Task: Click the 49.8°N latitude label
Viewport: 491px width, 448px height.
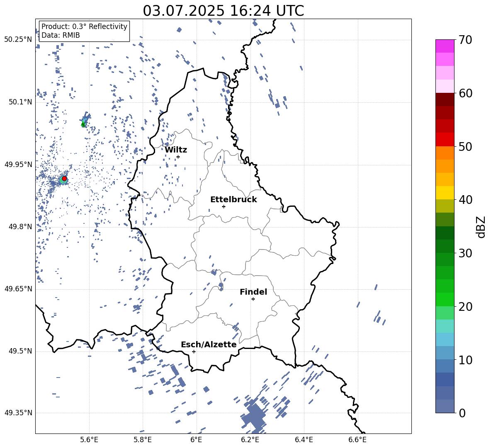Action: click(x=20, y=227)
